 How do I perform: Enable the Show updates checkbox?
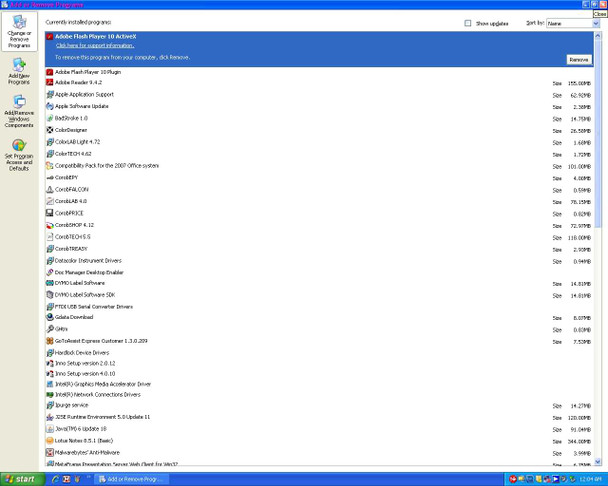(x=468, y=23)
